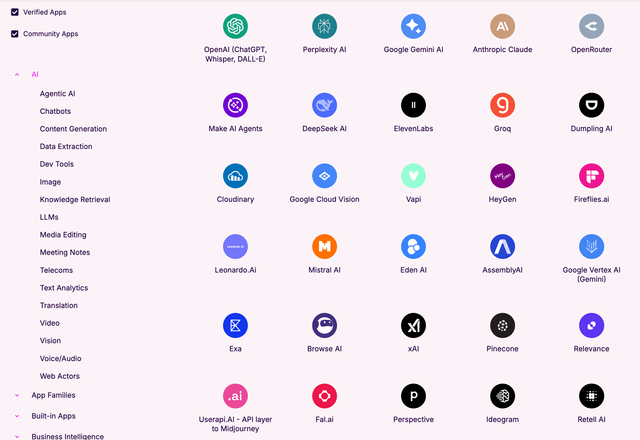Screen dimensions: 640x440
Task: Collapse the AI category chevron
Action: click(x=17, y=74)
